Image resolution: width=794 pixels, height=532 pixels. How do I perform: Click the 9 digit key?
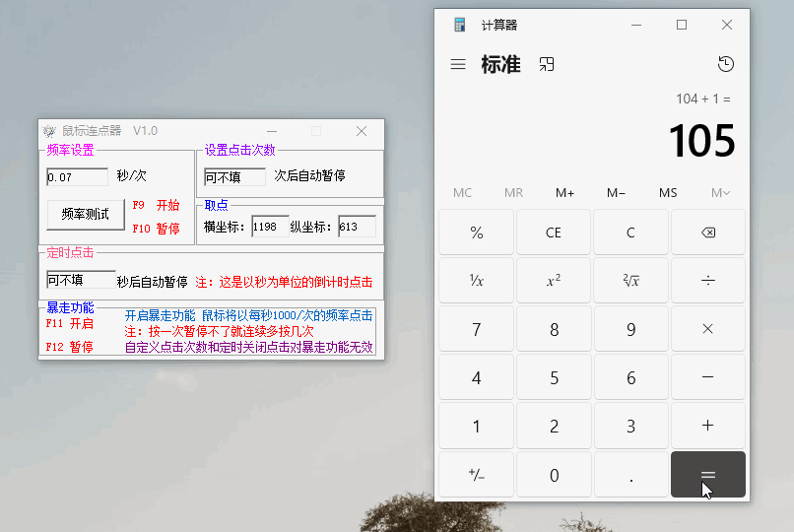tap(630, 329)
